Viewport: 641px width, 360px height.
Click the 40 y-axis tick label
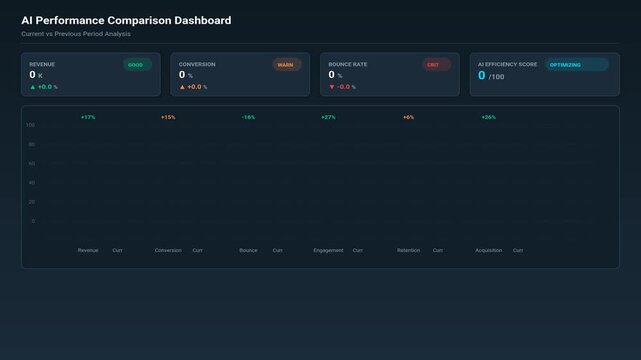pos(31,183)
